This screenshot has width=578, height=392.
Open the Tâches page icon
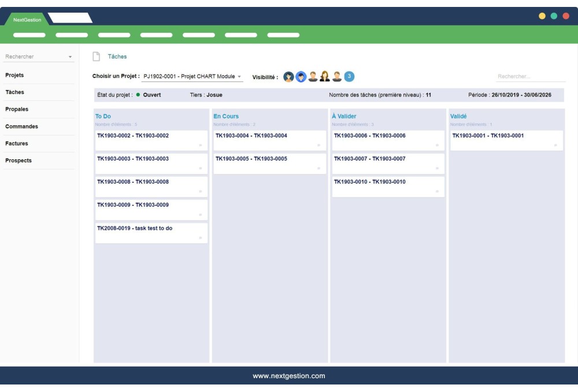click(x=96, y=56)
